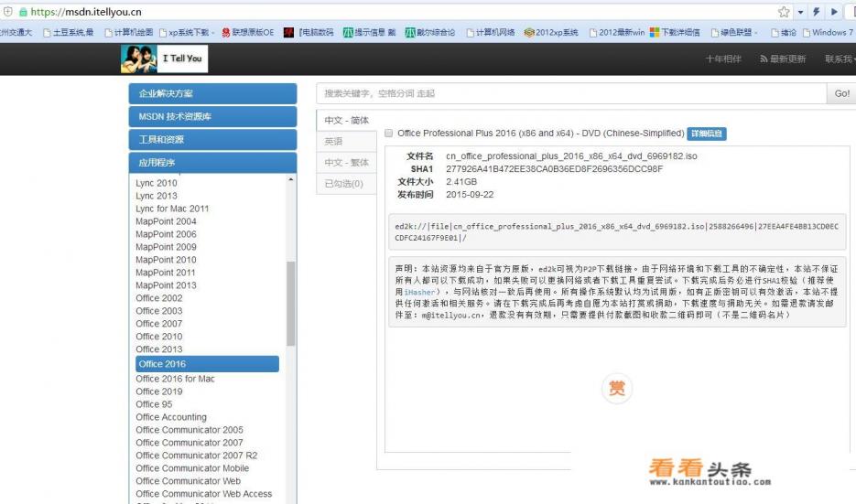Click the I Tell You site logo
Viewport: 856px width, 504px height.
click(164, 59)
